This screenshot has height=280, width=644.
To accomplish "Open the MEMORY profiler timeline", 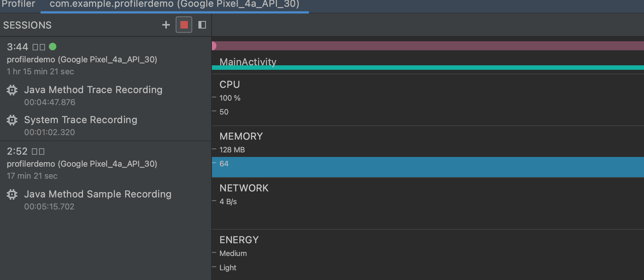I will tap(428, 152).
